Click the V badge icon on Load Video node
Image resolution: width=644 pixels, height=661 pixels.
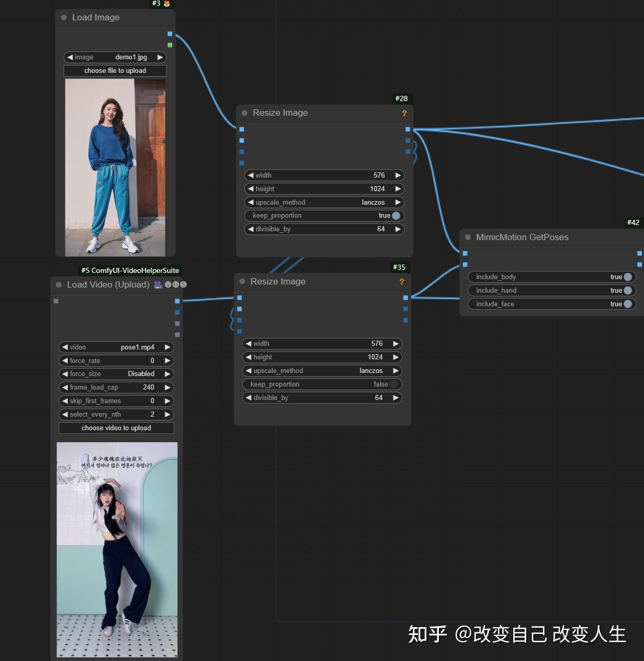pyautogui.click(x=168, y=284)
